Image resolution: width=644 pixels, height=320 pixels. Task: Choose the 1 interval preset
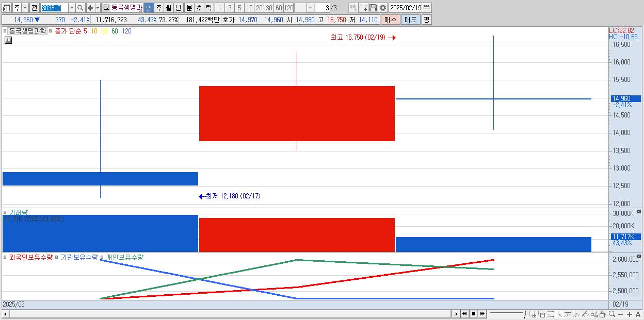[219, 8]
